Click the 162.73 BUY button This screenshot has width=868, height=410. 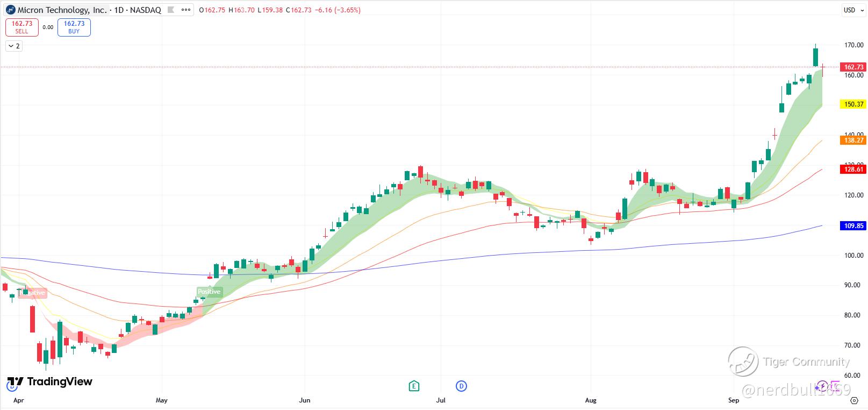[x=74, y=27]
